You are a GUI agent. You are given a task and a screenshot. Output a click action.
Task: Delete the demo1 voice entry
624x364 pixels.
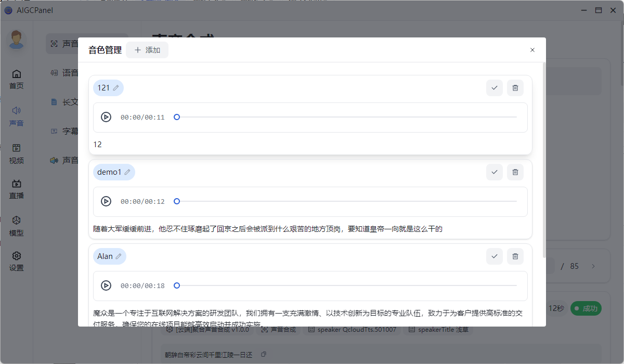(515, 172)
